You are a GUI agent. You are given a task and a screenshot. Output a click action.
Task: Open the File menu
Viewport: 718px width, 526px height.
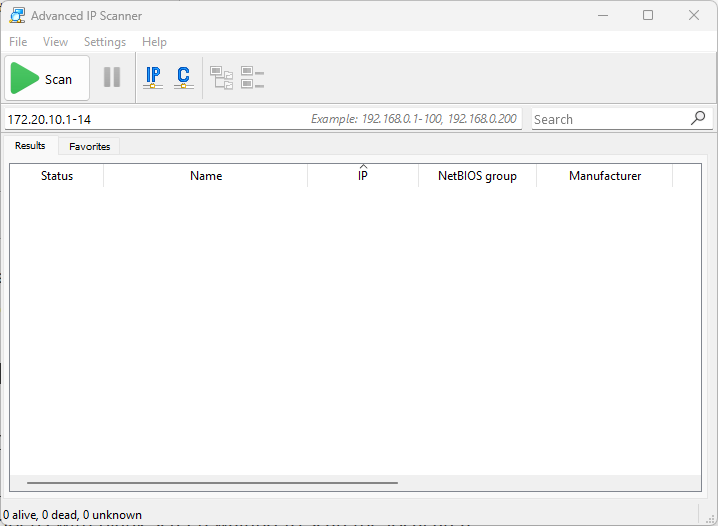pyautogui.click(x=18, y=42)
